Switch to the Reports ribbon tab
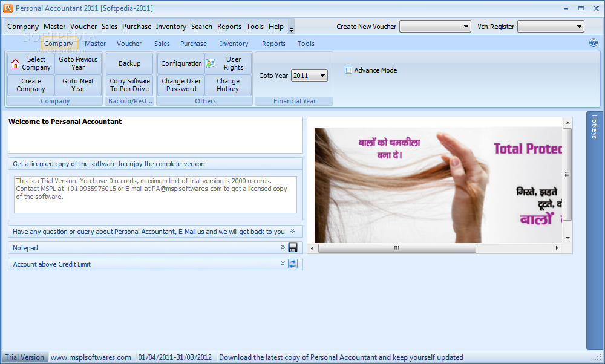The image size is (605, 364). click(273, 44)
